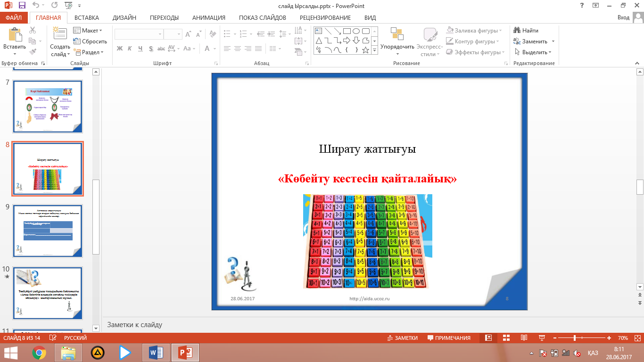Open the Windows Start menu
This screenshot has height=362, width=644.
(x=11, y=353)
